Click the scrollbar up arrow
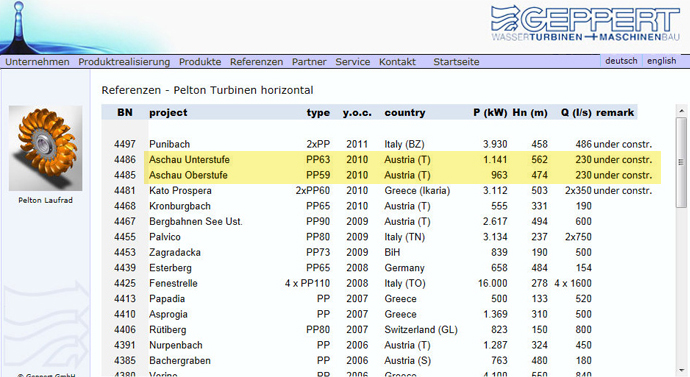 pos(681,110)
